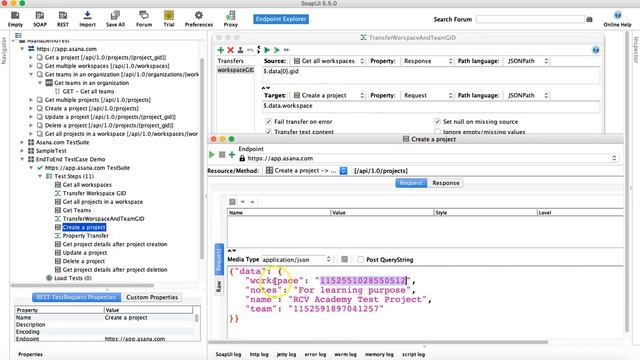The height and width of the screenshot is (360, 640).
Task: Open the script log tab
Action: pyautogui.click(x=413, y=354)
